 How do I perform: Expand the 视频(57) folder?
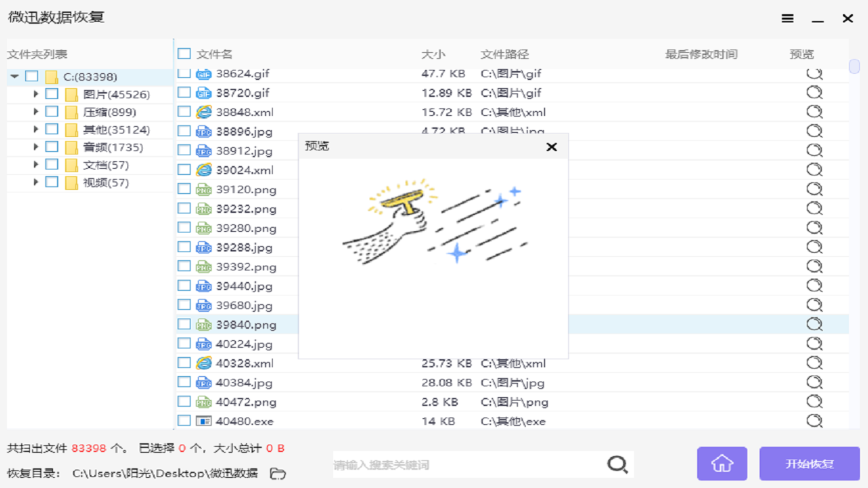pos(35,182)
